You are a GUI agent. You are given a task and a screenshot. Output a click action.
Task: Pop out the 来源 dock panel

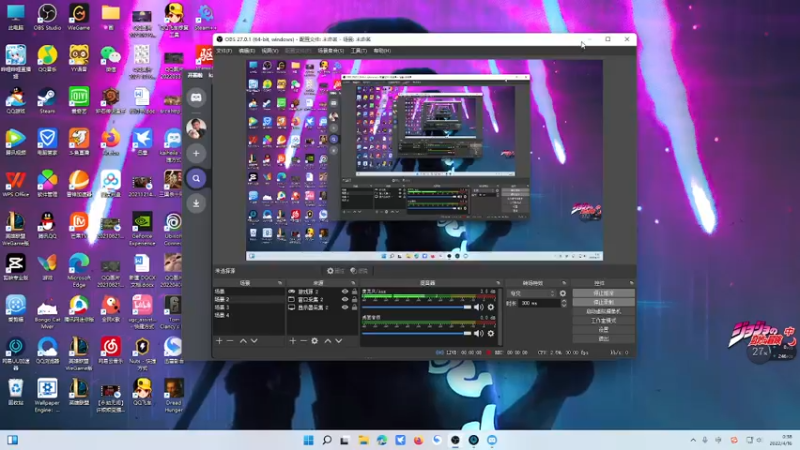(353, 283)
